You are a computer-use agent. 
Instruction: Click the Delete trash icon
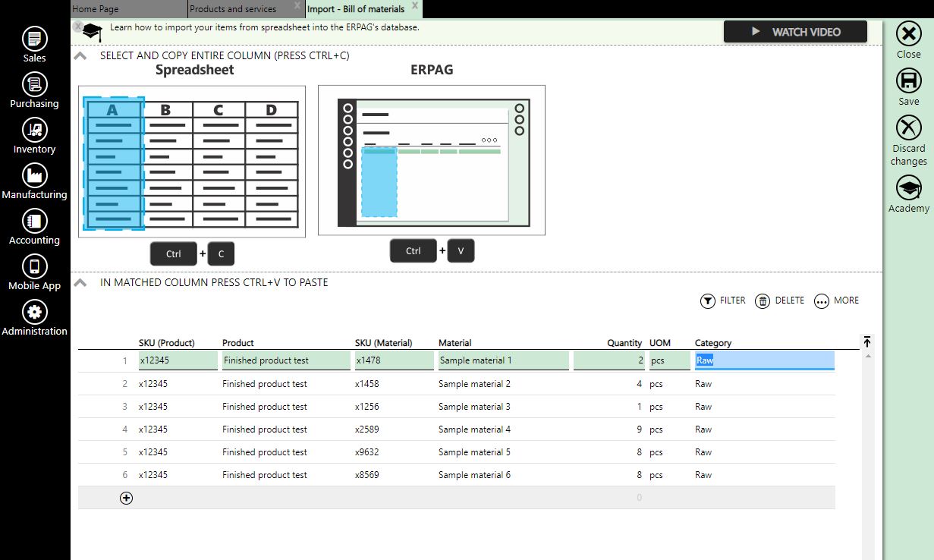[763, 301]
